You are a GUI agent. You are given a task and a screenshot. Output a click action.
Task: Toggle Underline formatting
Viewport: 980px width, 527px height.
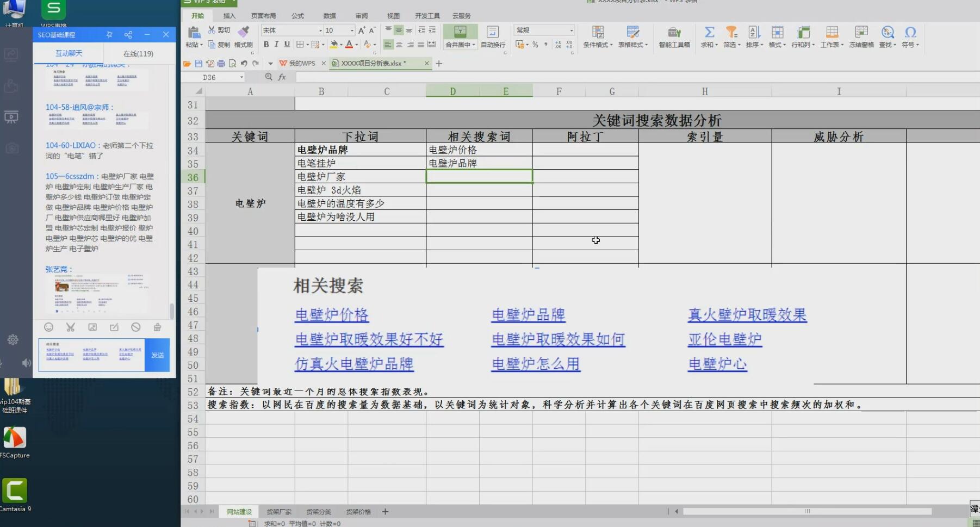287,45
